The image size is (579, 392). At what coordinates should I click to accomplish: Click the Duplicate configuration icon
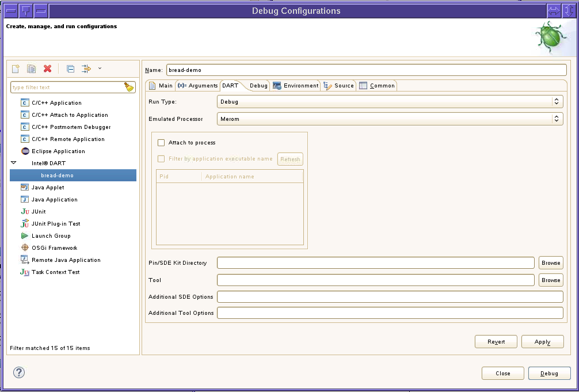point(32,68)
